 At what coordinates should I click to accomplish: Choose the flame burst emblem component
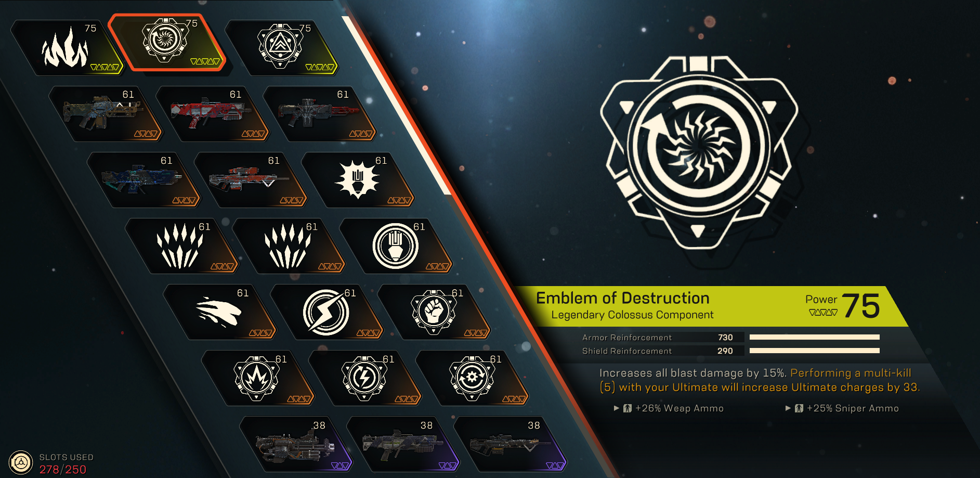257,378
